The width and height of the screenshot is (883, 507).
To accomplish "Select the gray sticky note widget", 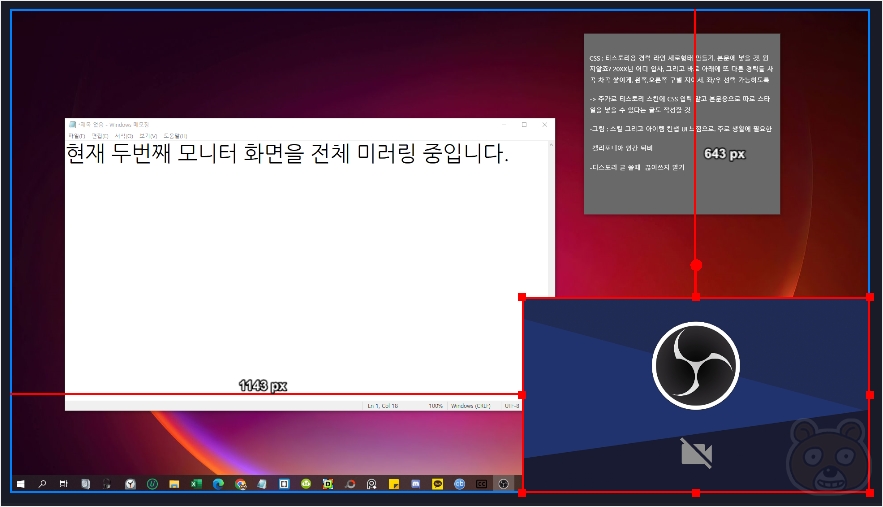I will (682, 124).
